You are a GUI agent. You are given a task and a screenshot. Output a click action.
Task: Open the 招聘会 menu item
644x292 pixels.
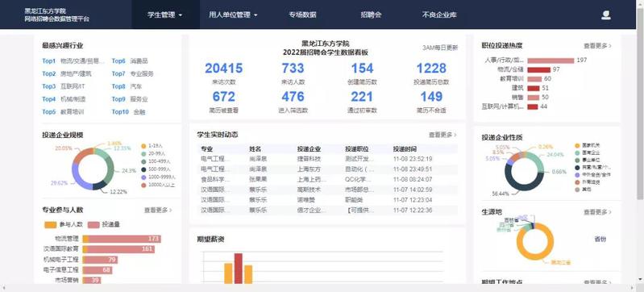371,15
